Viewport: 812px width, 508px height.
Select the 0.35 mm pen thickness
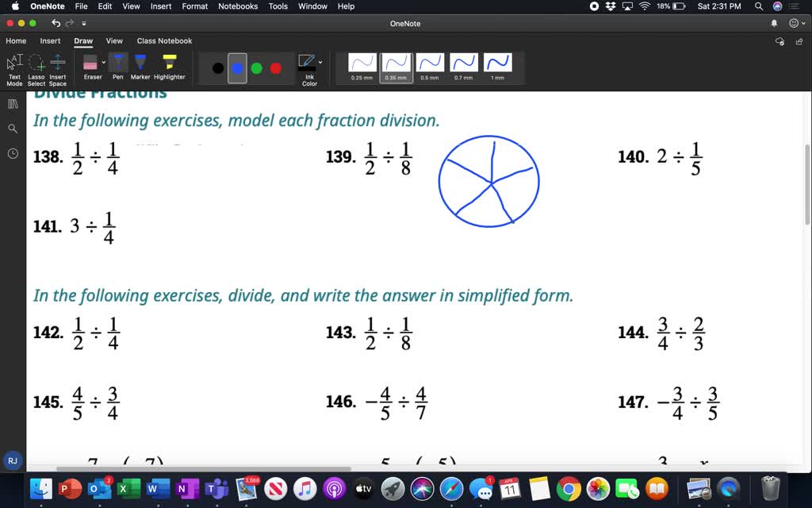pos(396,65)
